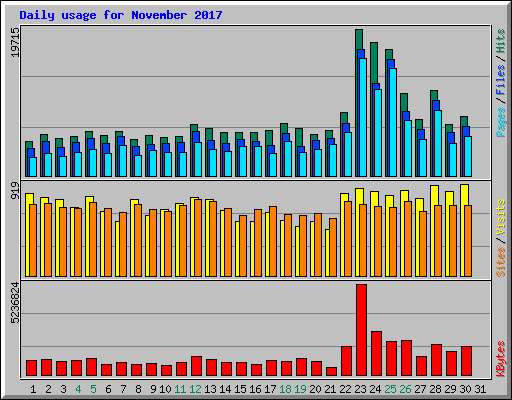Screen dimensions: 512x400
Task: Click day label 21 on the x-axis
Action: pos(330,389)
